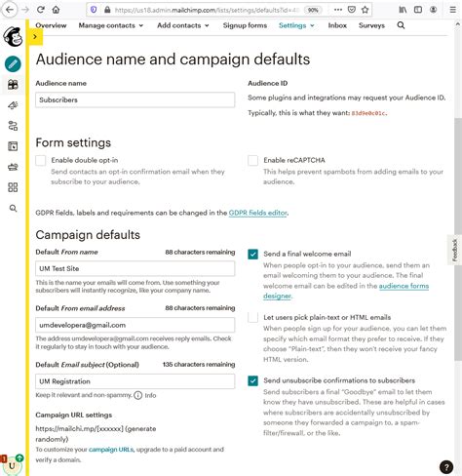The width and height of the screenshot is (462, 476).
Task: Check Let users pick plain-text or HTML
Action: coord(252,317)
